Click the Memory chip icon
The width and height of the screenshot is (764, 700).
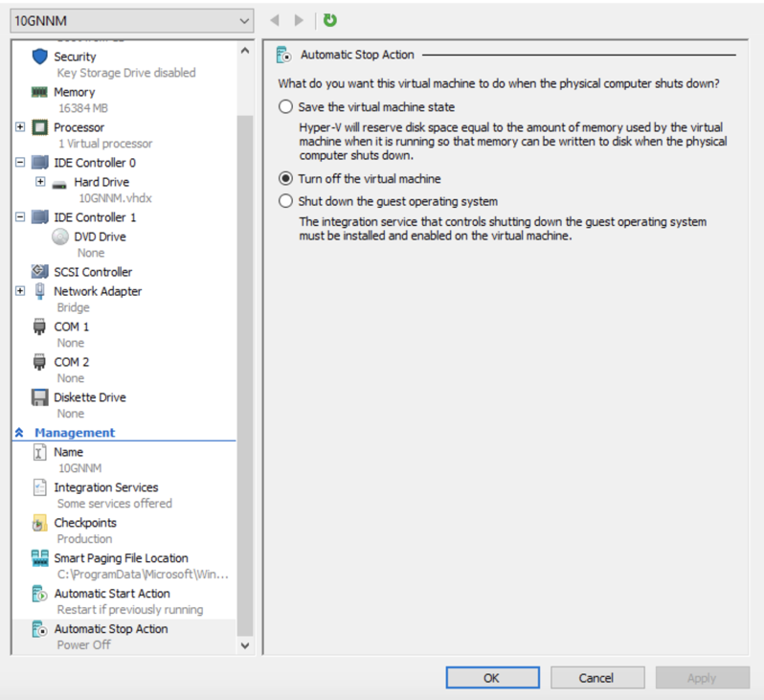pyautogui.click(x=39, y=92)
